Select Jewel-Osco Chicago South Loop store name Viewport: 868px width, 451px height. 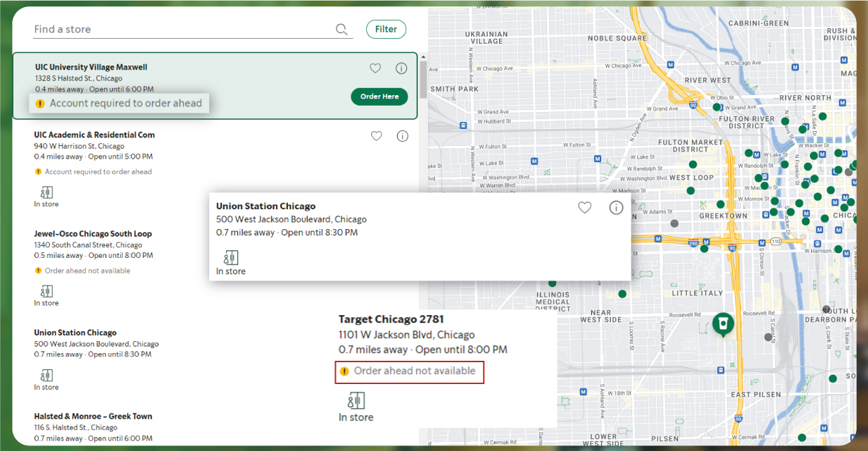(93, 233)
